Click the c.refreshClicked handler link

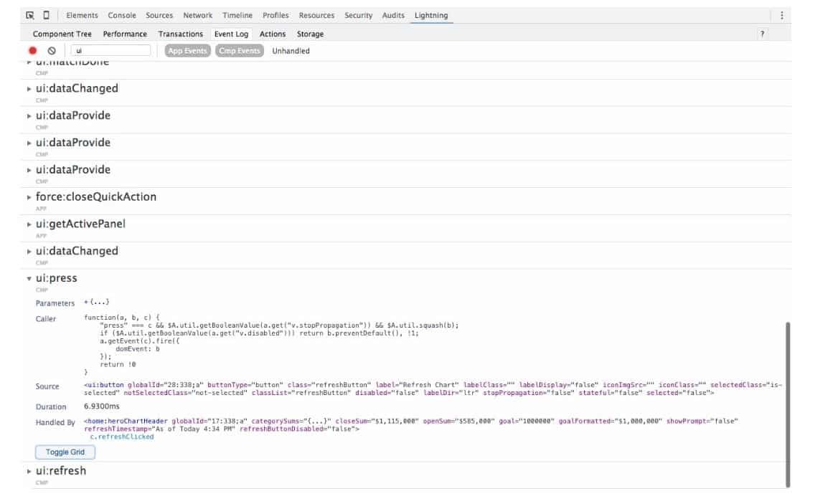click(x=121, y=437)
